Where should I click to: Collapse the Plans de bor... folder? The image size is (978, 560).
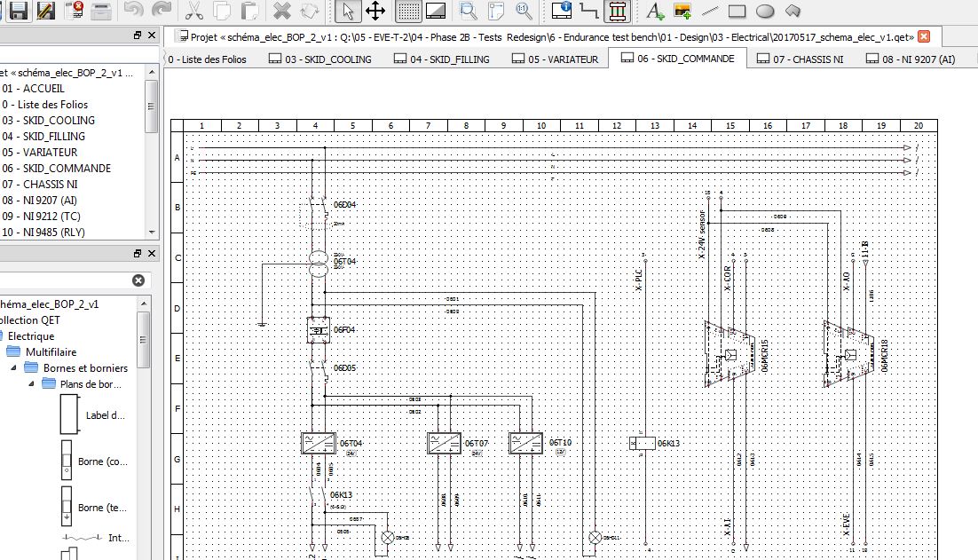click(x=31, y=383)
